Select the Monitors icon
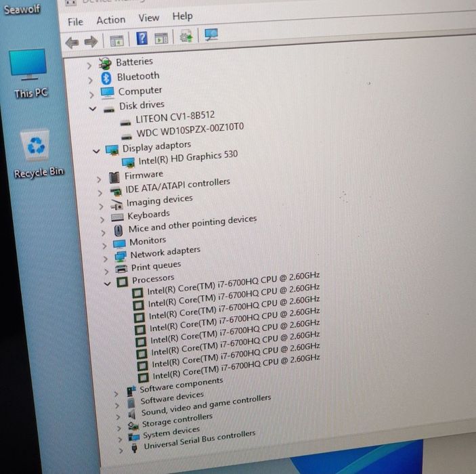The image size is (476, 474). (x=119, y=244)
